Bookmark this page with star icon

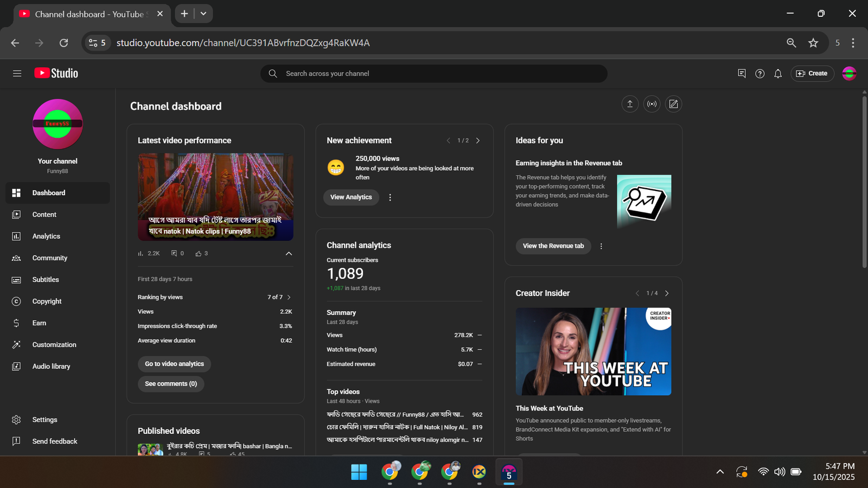[813, 43]
